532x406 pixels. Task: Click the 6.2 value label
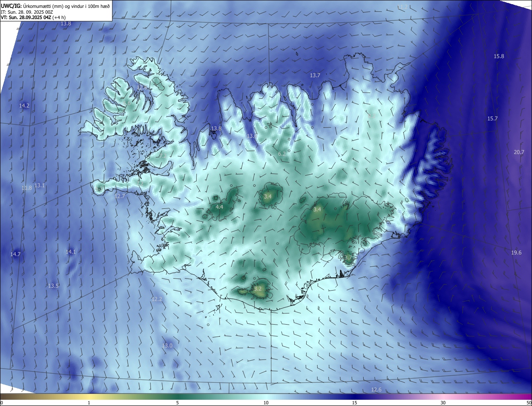point(282,154)
